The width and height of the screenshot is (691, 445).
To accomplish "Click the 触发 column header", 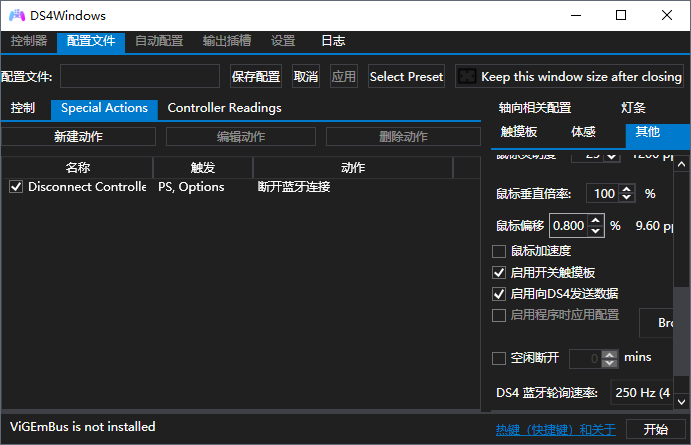I will tap(203, 167).
